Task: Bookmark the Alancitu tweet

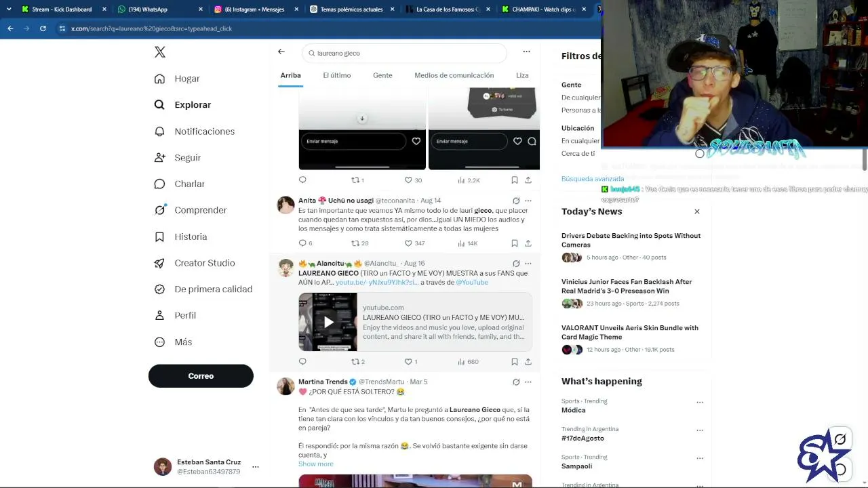Action: 515,362
